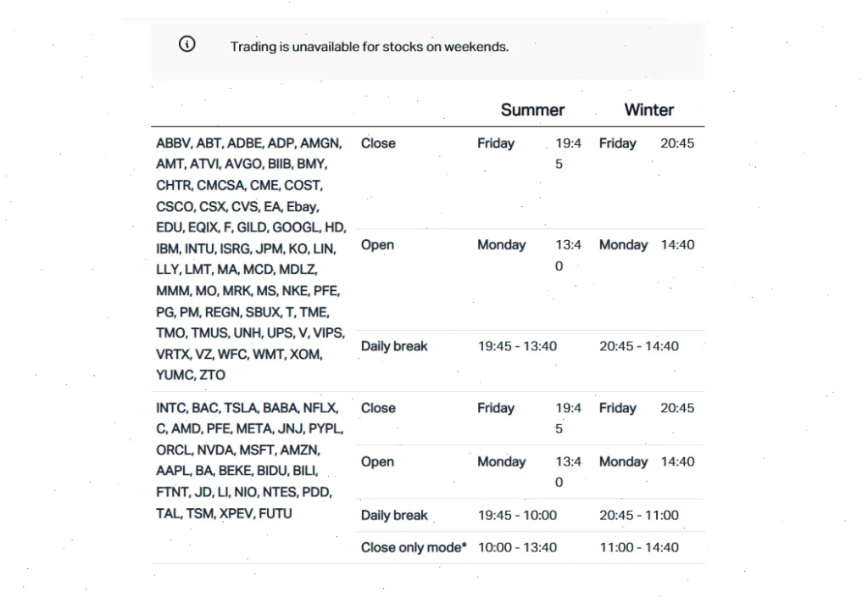The image size is (868, 598).
Task: Click the 'Close only mode*' row label
Action: click(414, 547)
